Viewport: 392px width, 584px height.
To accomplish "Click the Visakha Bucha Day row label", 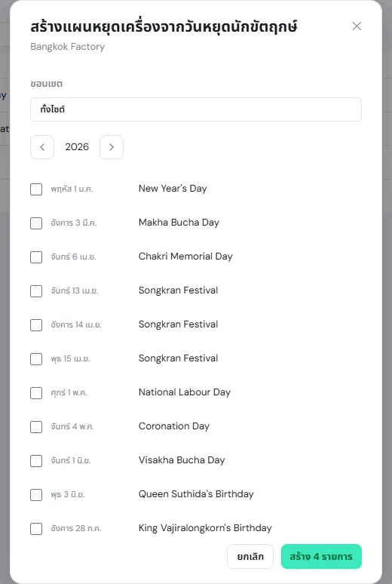I will tap(182, 460).
